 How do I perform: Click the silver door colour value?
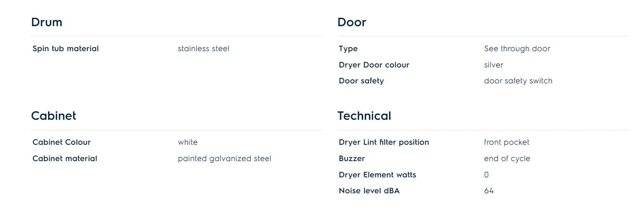pyautogui.click(x=493, y=65)
